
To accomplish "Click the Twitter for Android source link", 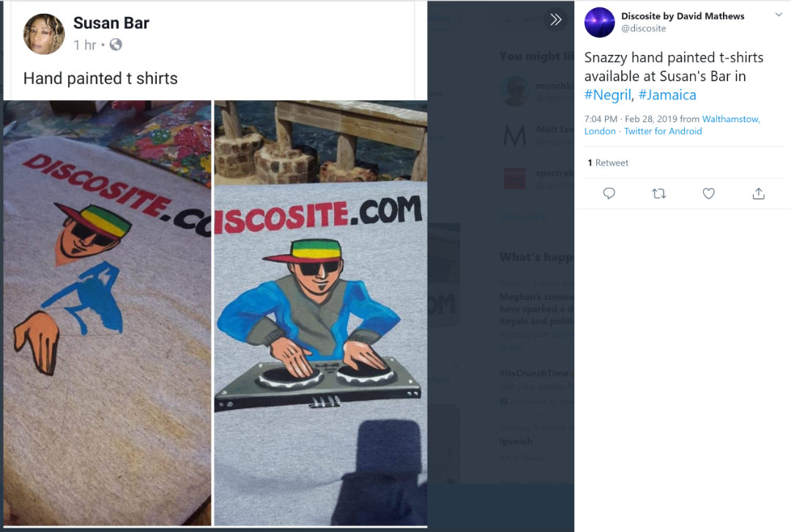I will pos(663,132).
